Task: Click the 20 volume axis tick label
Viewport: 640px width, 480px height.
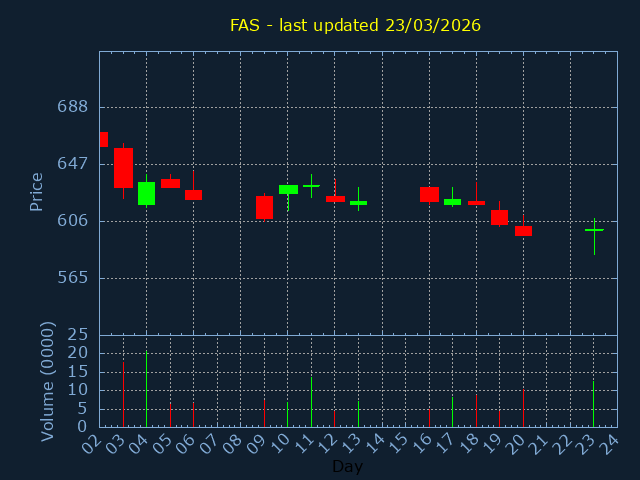Action: coord(78,353)
